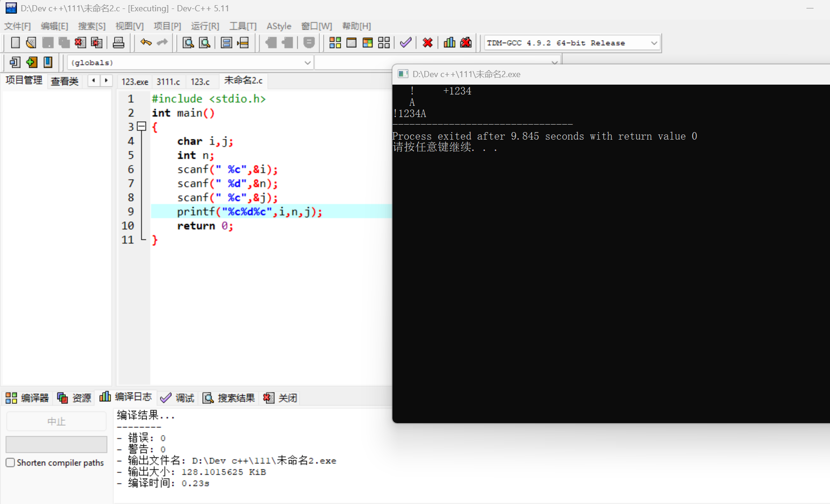Rebuild all with the toolbar icon
The width and height of the screenshot is (830, 504).
pyautogui.click(x=384, y=43)
